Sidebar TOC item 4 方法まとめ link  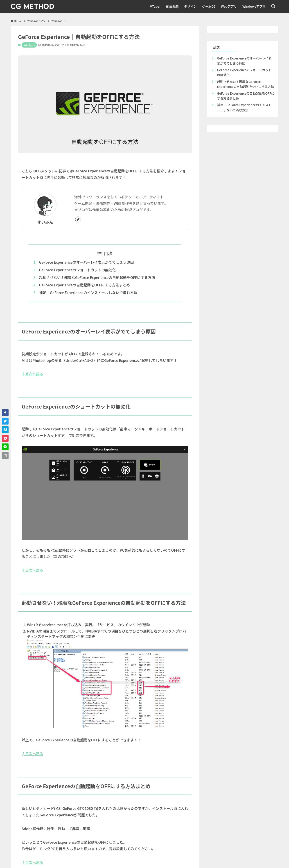click(x=245, y=96)
